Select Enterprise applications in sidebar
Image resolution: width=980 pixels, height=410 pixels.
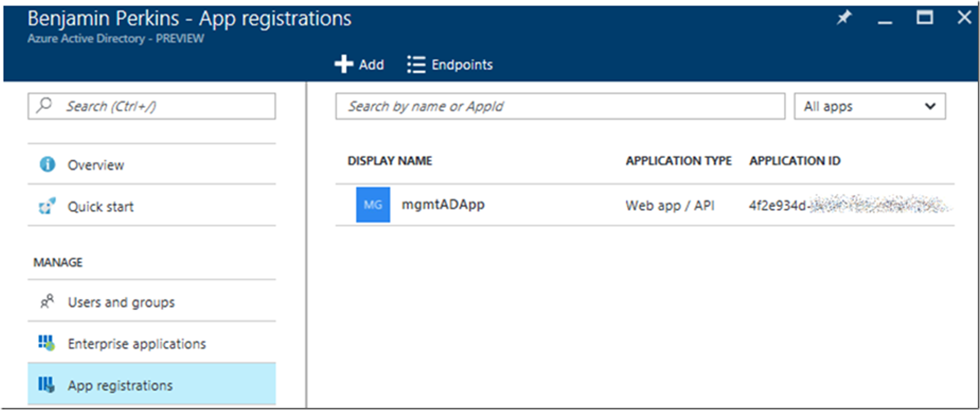tap(136, 344)
